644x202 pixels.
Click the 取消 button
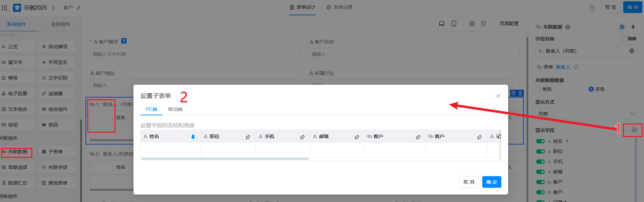(469, 182)
